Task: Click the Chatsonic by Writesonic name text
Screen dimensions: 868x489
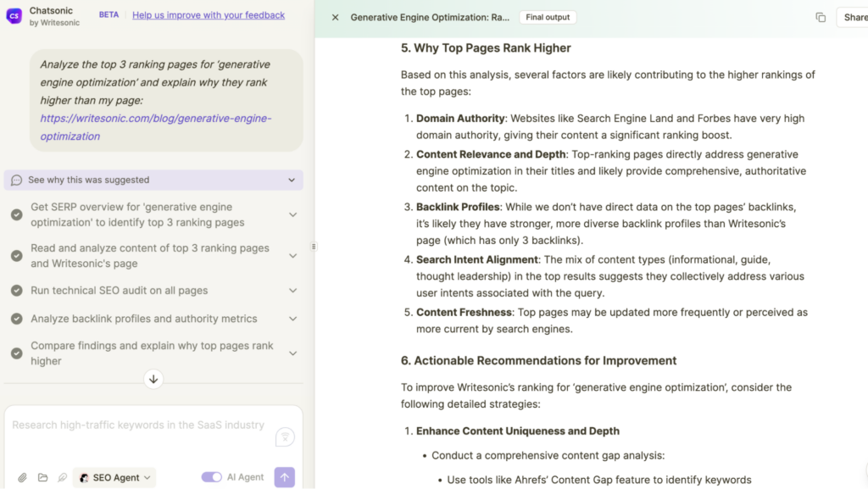Action: (54, 16)
